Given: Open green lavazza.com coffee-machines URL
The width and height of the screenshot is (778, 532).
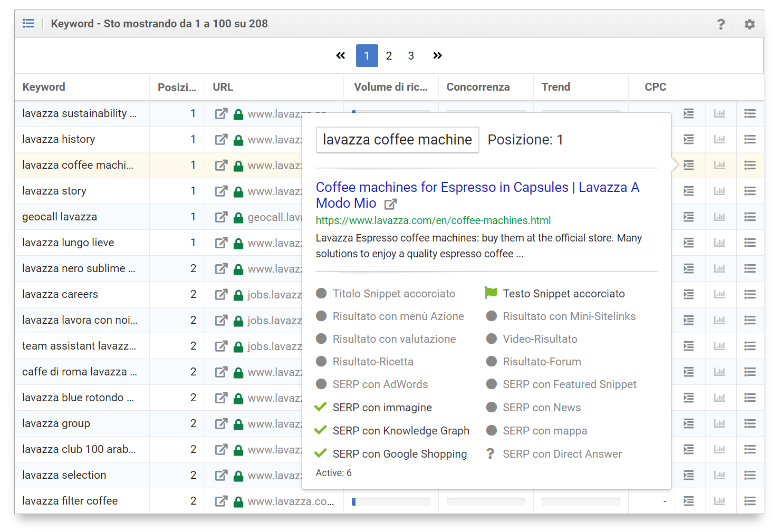Looking at the screenshot, I should 433,220.
